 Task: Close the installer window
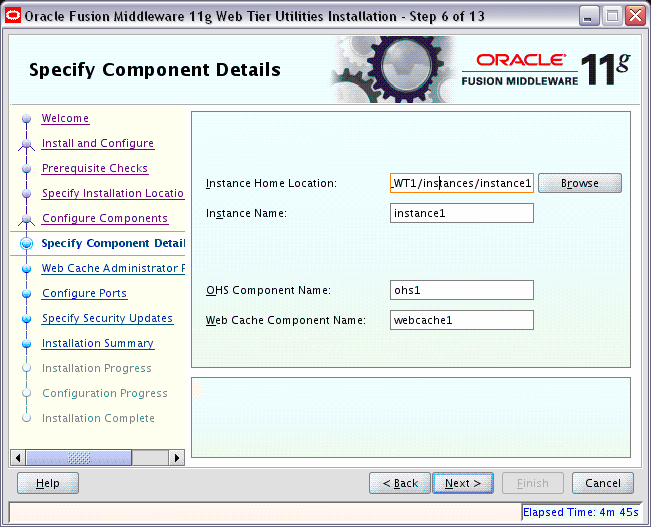[634, 14]
